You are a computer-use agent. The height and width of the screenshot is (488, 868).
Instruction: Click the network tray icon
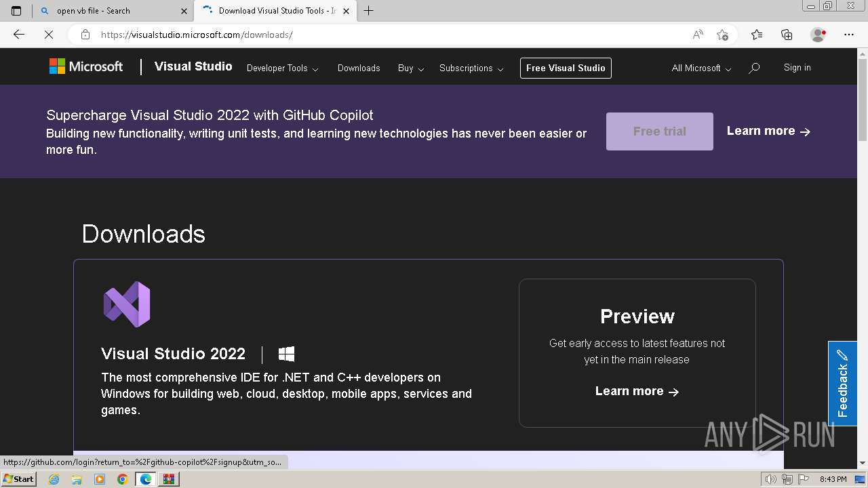787,479
